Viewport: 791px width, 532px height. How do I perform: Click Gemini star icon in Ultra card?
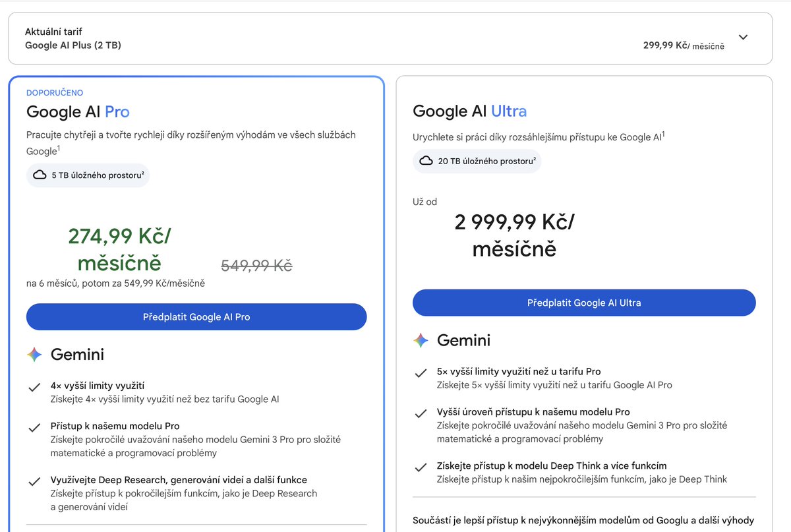[421, 340]
